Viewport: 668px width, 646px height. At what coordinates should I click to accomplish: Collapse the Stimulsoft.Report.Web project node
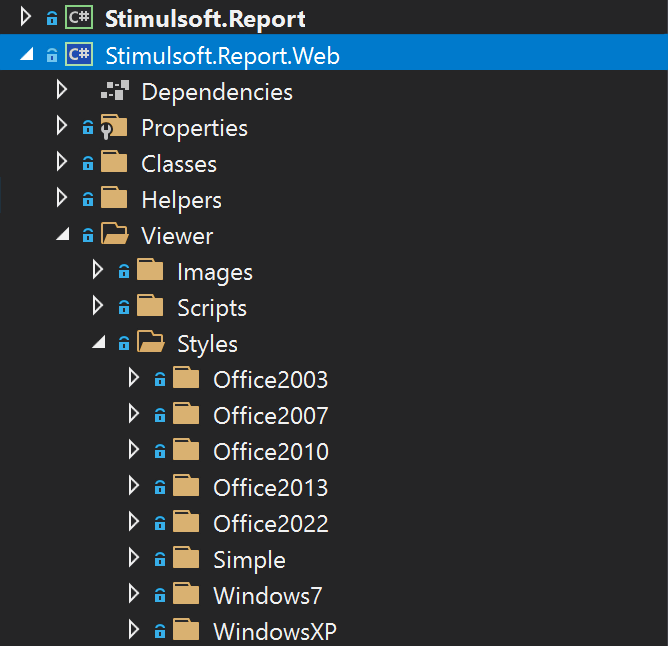point(27,55)
